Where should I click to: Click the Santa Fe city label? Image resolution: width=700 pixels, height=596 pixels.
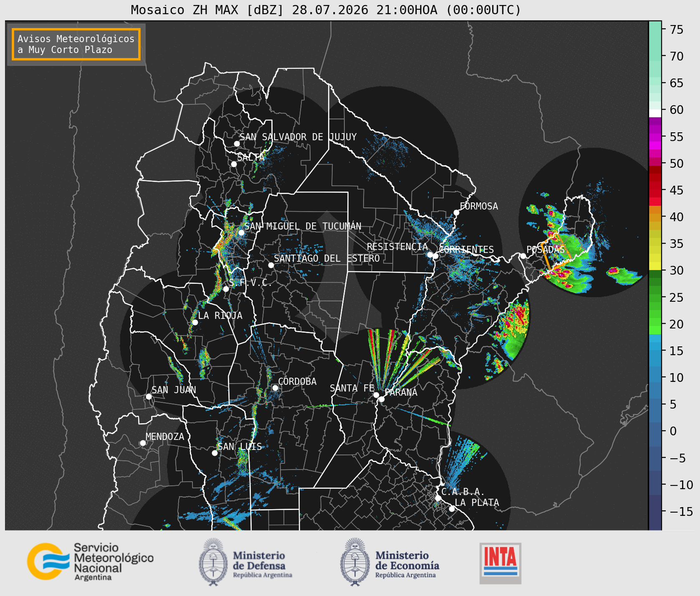click(352, 388)
